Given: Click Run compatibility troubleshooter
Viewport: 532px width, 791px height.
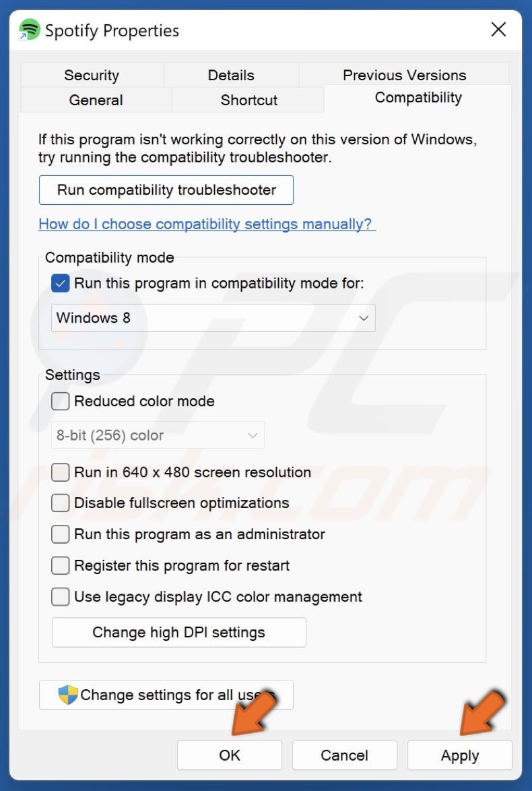Looking at the screenshot, I should pyautogui.click(x=166, y=190).
